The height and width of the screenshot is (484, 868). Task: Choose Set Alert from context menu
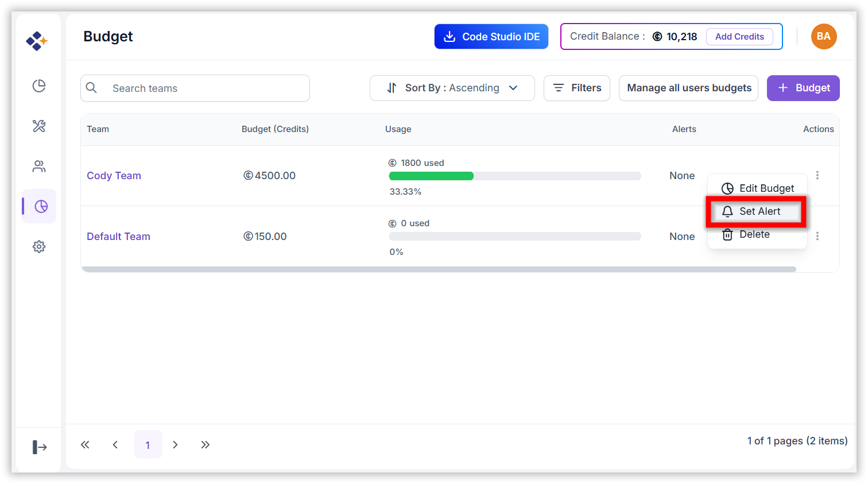pos(756,211)
